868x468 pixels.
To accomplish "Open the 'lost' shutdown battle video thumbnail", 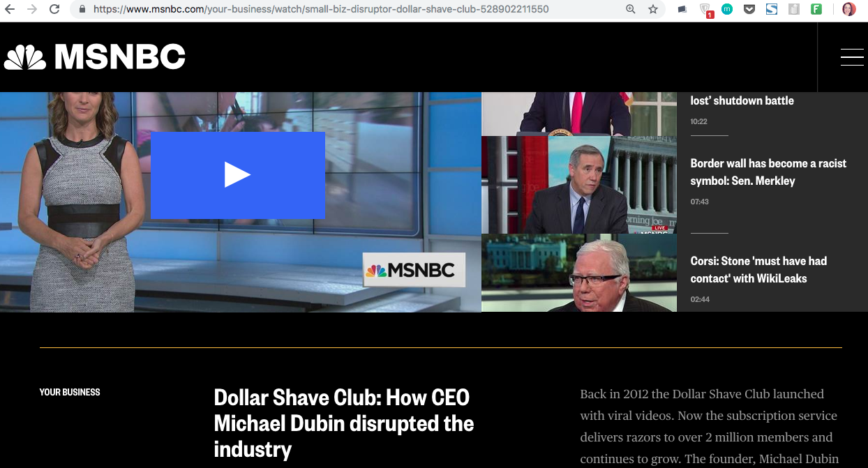I will coord(579,114).
